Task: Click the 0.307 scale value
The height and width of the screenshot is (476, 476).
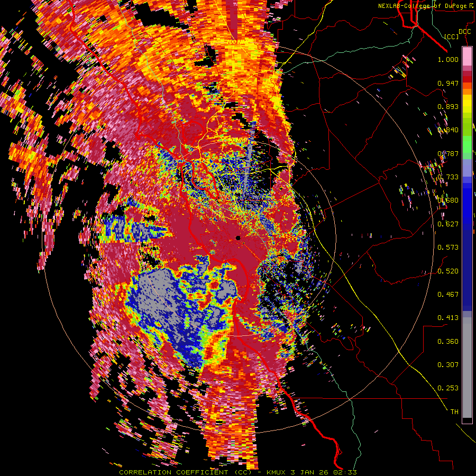Action: [x=448, y=365]
